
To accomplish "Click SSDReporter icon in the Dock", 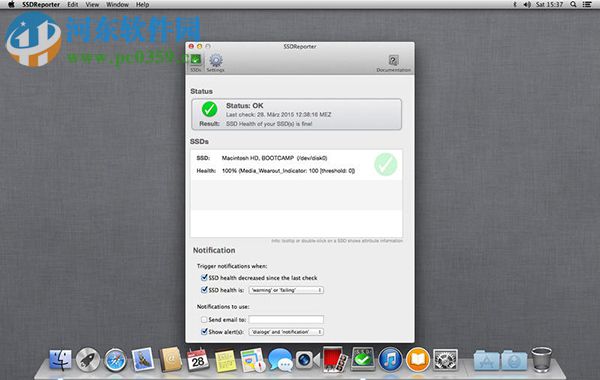I will (363, 360).
